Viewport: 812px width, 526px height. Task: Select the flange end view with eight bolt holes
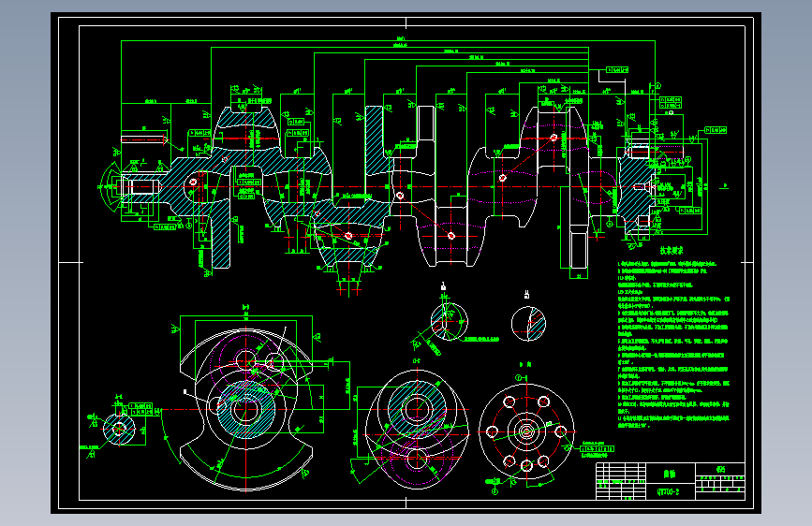click(526, 431)
